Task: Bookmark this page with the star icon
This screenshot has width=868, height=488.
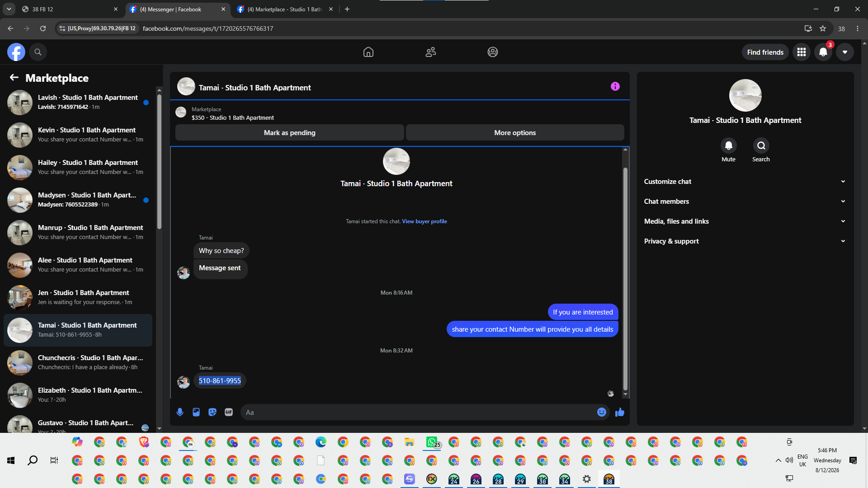Action: point(823,28)
